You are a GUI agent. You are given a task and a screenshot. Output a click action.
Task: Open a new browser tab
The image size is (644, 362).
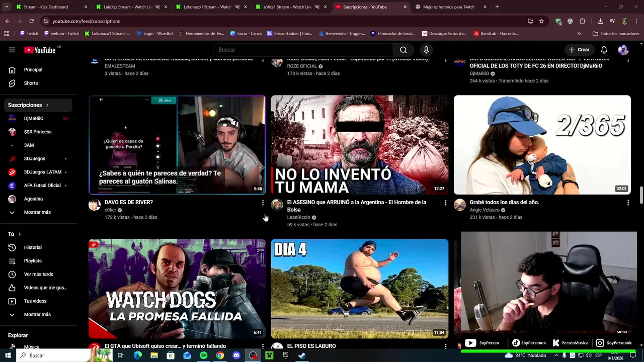point(497,7)
